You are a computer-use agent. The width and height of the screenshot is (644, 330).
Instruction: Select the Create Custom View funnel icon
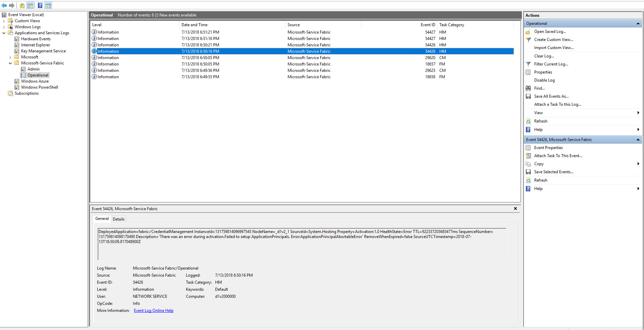(x=528, y=39)
